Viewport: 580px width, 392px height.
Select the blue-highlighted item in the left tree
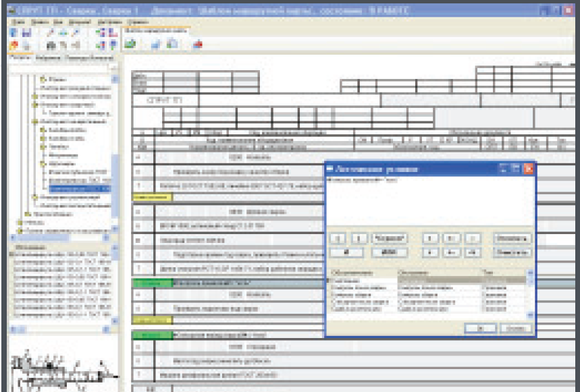click(80, 189)
